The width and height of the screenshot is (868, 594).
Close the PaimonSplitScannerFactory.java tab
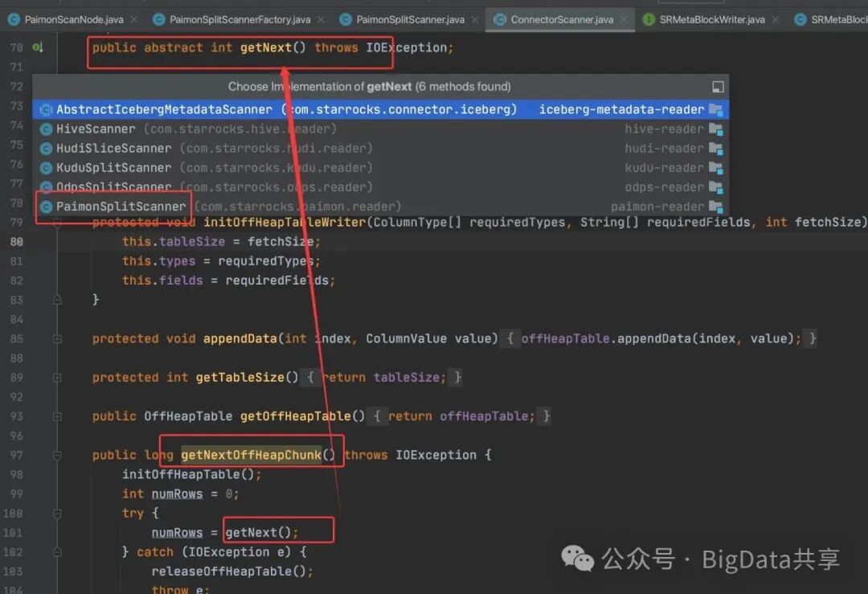tap(321, 20)
